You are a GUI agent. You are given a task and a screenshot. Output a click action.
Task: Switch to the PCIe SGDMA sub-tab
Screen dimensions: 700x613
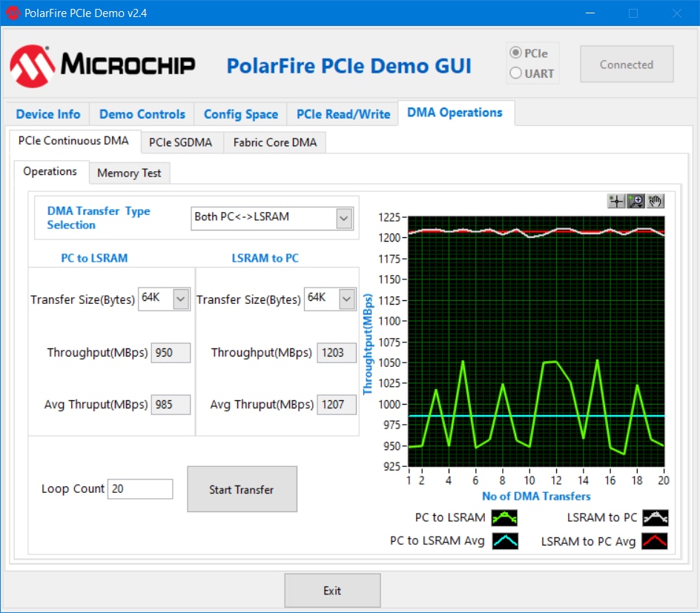pos(180,142)
